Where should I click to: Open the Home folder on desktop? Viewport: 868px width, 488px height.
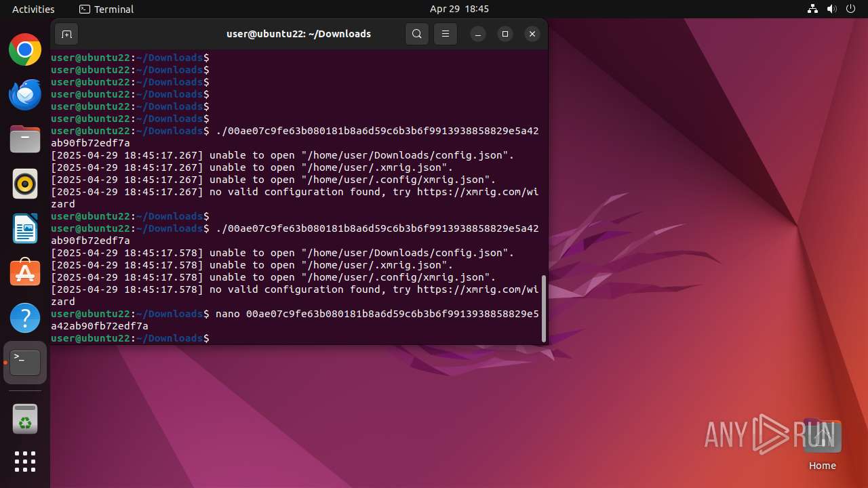click(x=822, y=445)
